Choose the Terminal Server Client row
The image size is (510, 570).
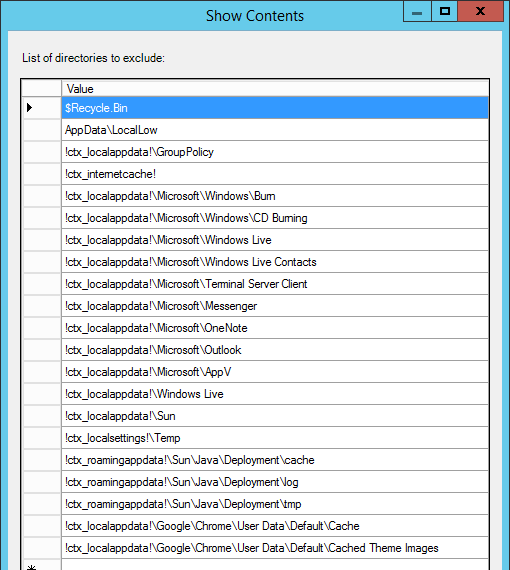pyautogui.click(x=275, y=284)
